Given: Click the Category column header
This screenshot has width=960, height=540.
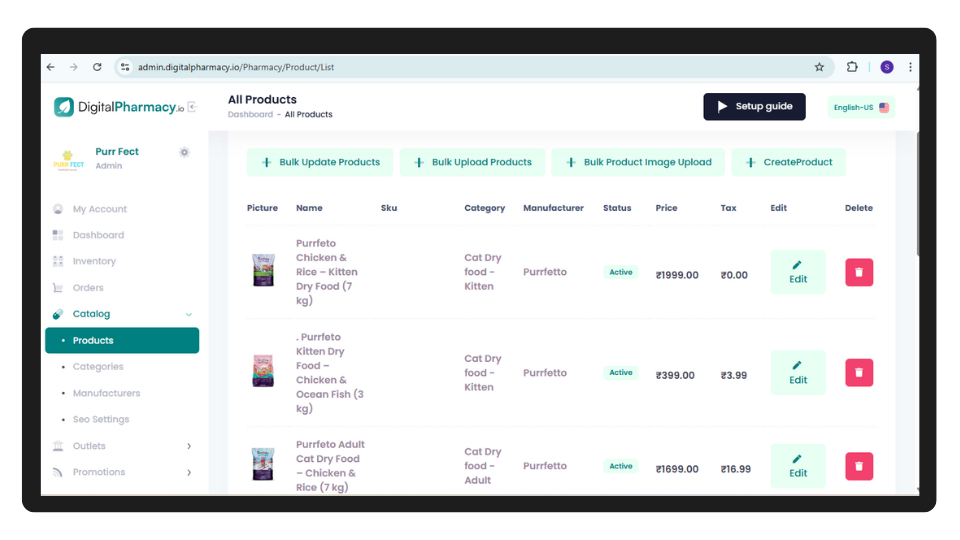Looking at the screenshot, I should click(484, 208).
